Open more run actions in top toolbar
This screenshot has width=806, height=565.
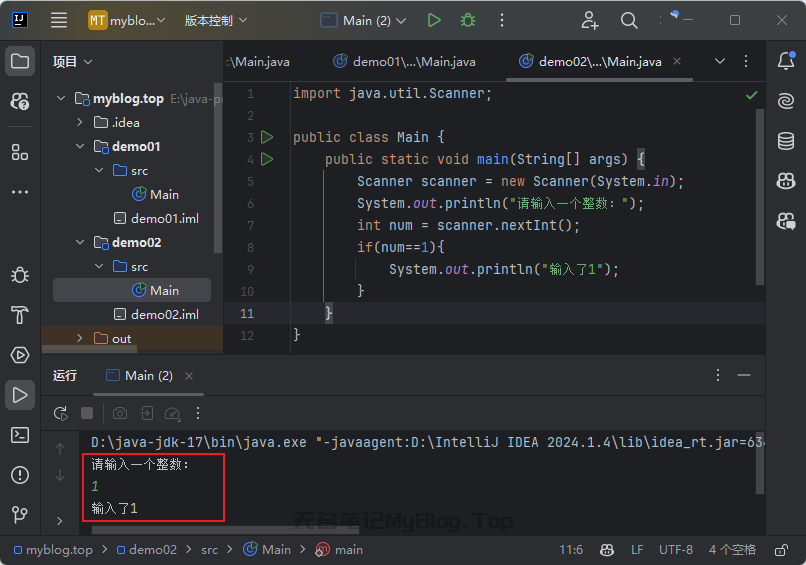tap(502, 21)
